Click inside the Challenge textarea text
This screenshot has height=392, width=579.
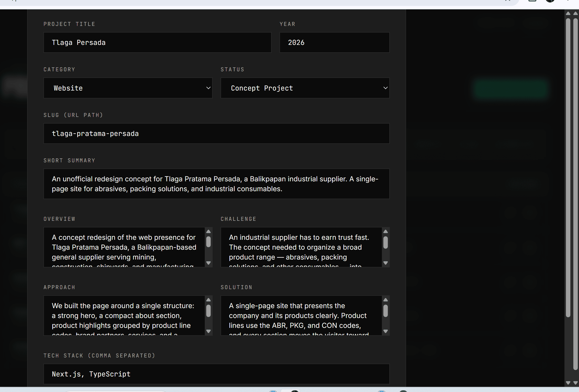pyautogui.click(x=301, y=247)
